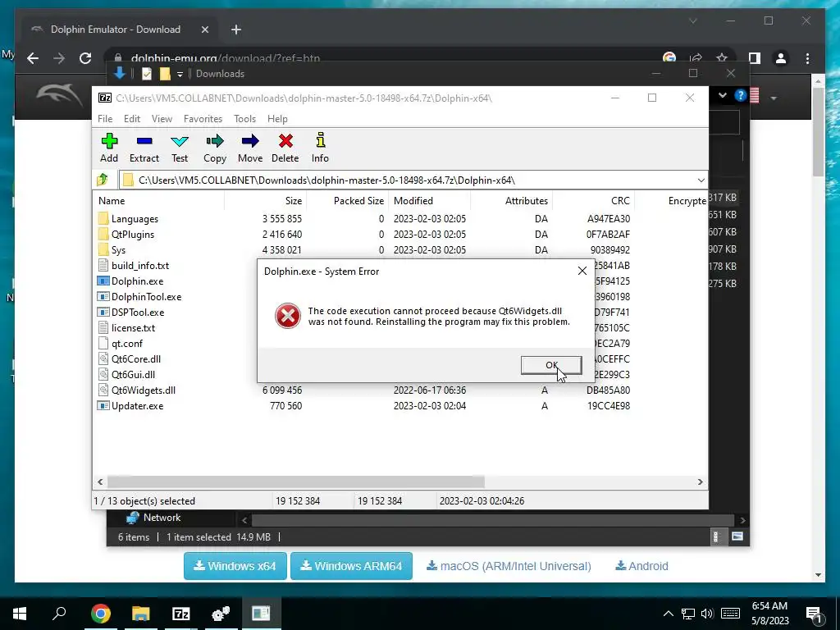840x630 pixels.
Task: Select build_info.txt file
Action: click(139, 265)
